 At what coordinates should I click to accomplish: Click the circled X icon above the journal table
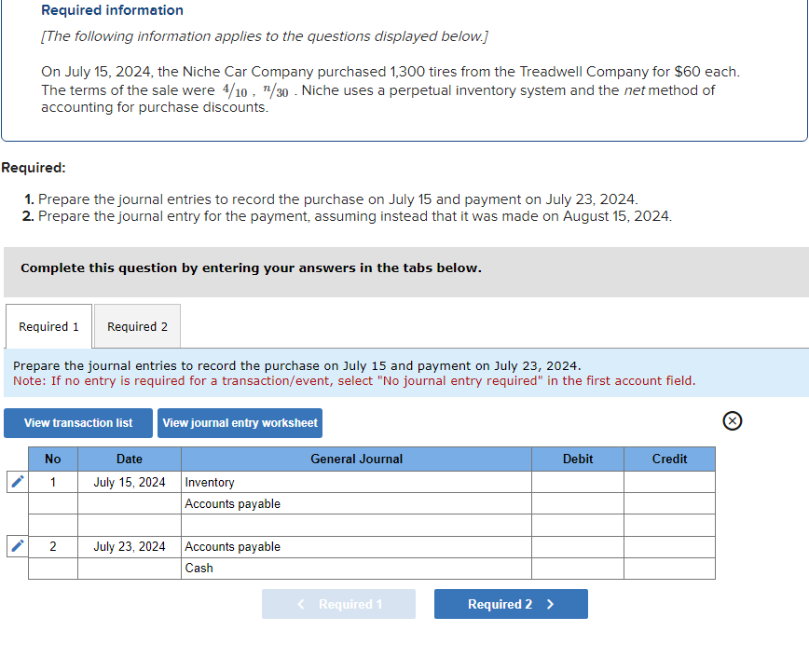(732, 421)
